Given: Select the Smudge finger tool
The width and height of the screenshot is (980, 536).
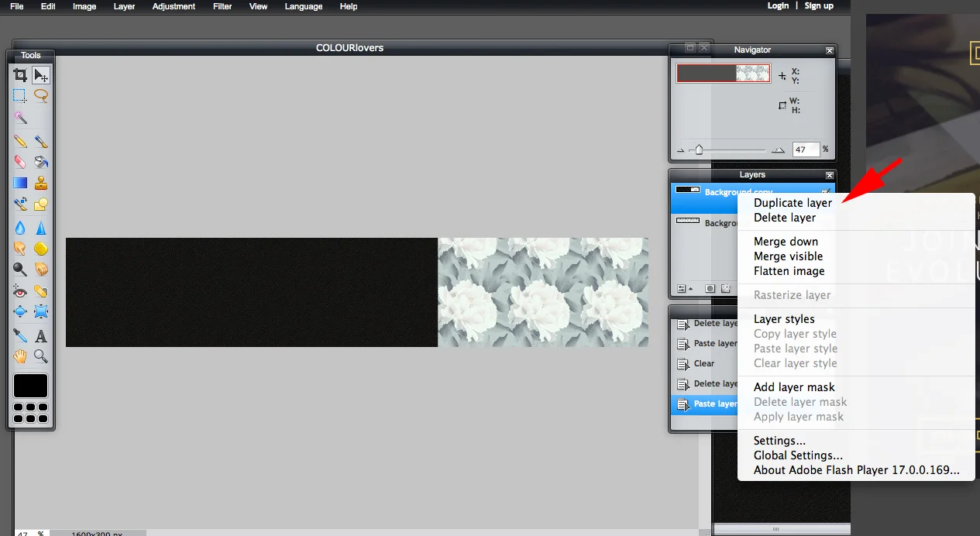Looking at the screenshot, I should point(20,249).
